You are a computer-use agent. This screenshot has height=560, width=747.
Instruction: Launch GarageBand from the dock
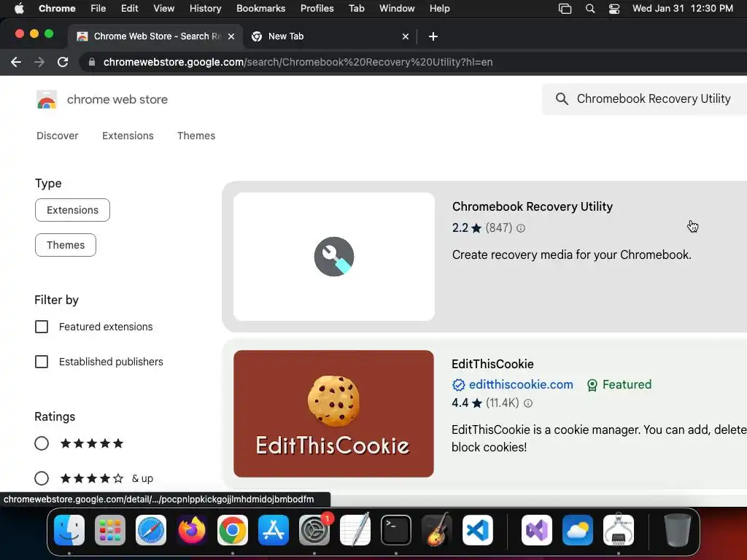[x=437, y=530]
